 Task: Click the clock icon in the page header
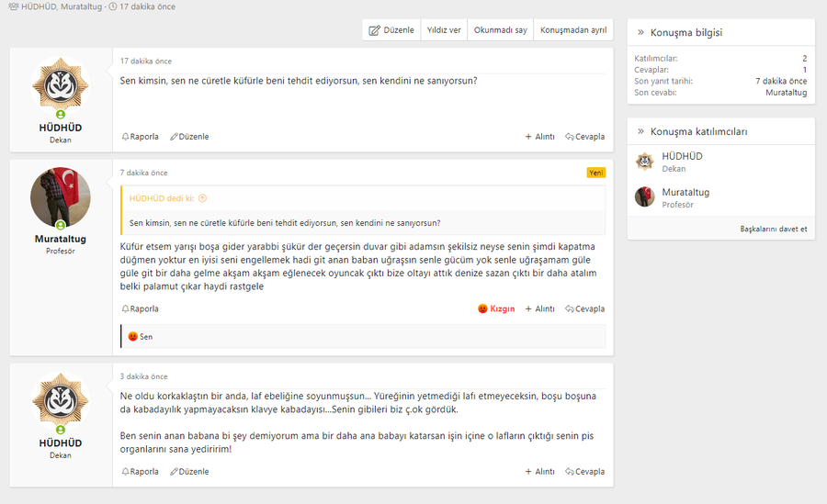(113, 6)
